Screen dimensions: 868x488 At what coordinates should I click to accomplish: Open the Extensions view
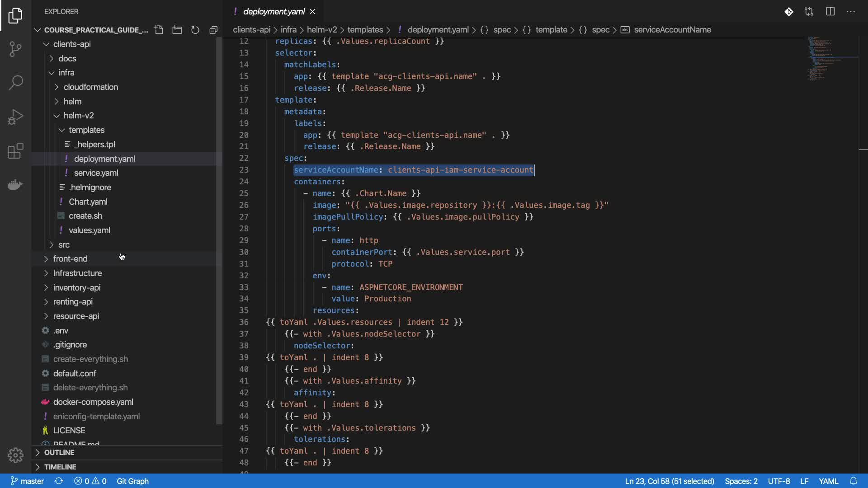[15, 151]
